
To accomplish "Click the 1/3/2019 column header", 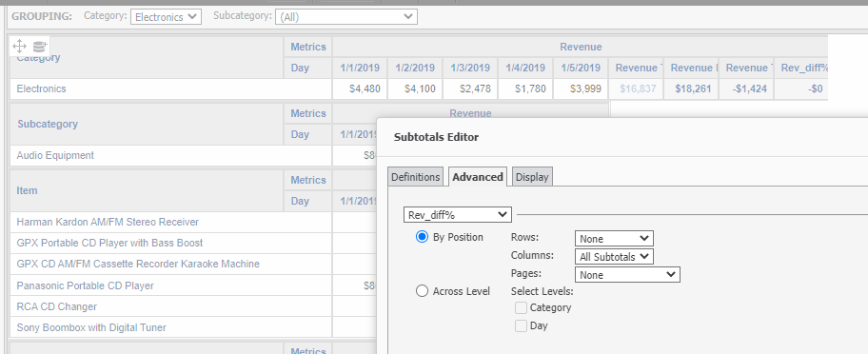I will coord(470,68).
